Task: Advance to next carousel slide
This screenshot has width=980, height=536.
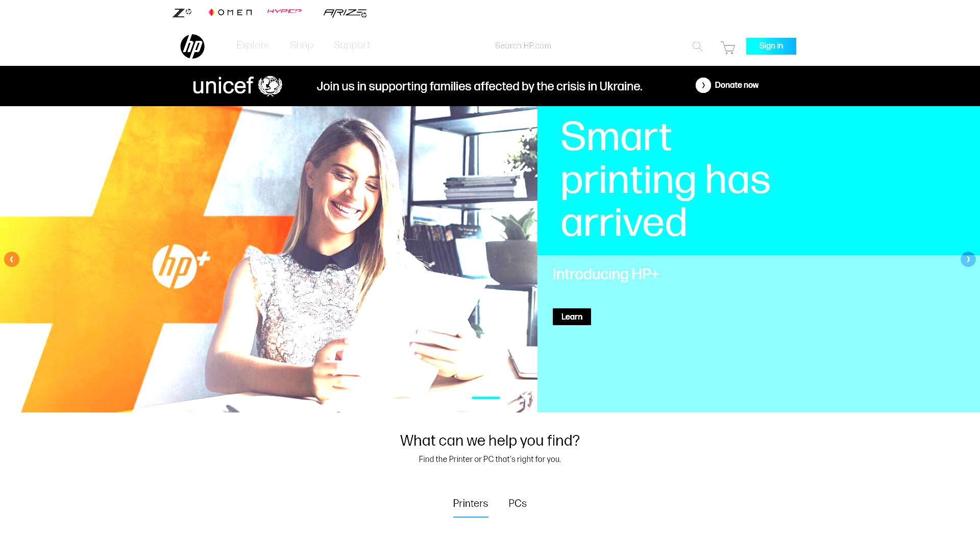Action: pos(968,259)
